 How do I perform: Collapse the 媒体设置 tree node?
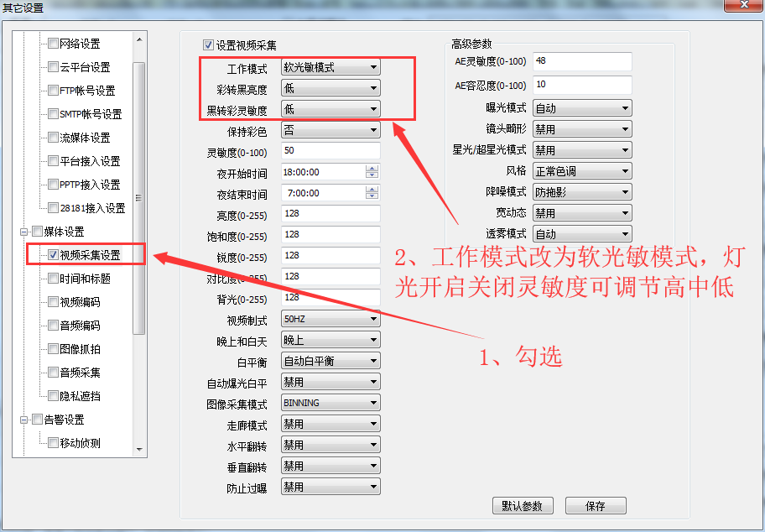pyautogui.click(x=25, y=232)
